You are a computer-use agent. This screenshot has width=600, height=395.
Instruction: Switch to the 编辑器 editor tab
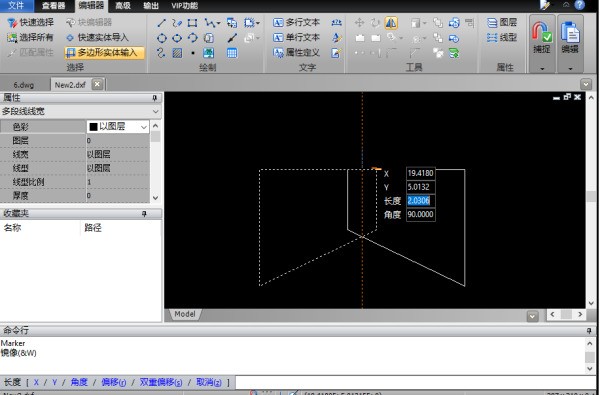(x=91, y=5)
